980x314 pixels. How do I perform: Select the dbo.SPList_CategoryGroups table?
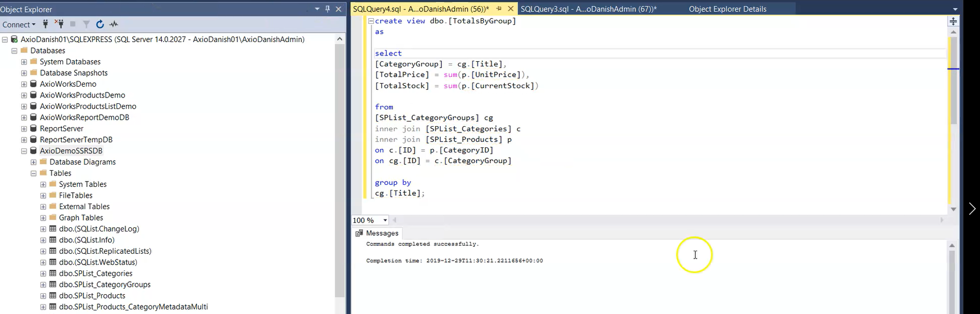[x=105, y=284]
